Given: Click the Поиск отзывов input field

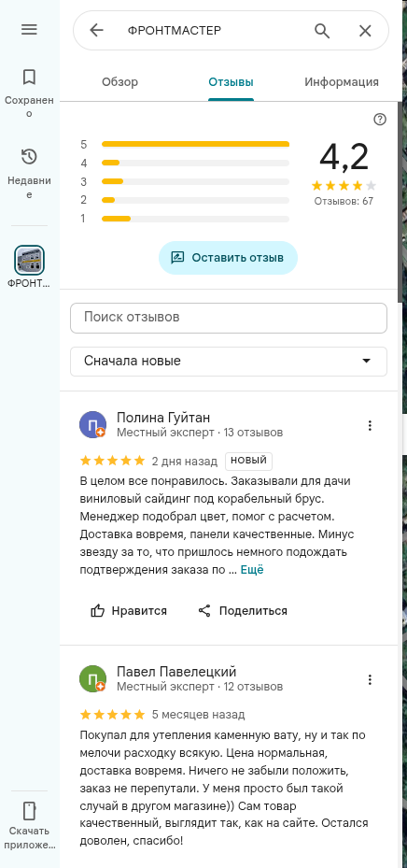Looking at the screenshot, I should 229,318.
